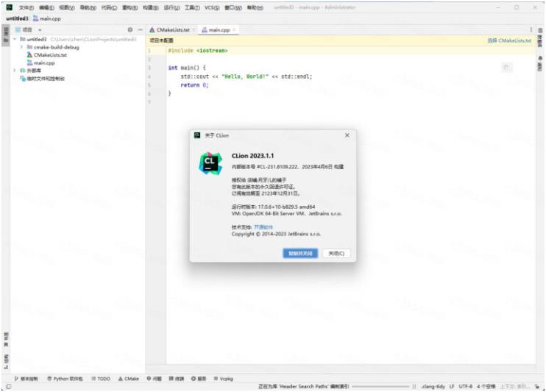Open the database tool window on right strip

pos(540,38)
